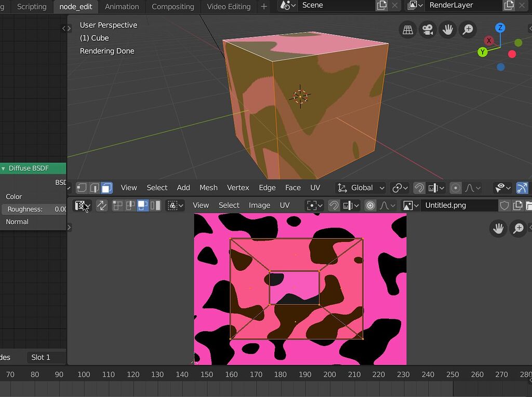This screenshot has height=397, width=532.
Task: Open proportional falloff dropdown in 3D header
Action: pyautogui.click(x=473, y=188)
